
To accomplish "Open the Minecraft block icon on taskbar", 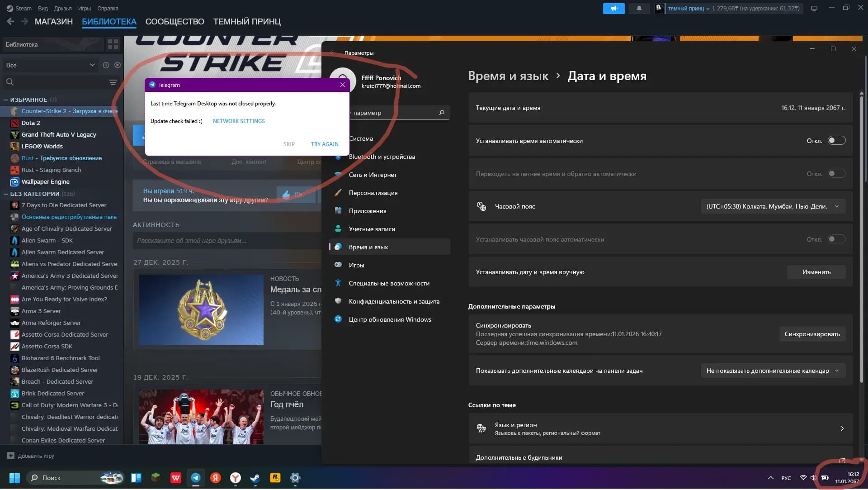I will click(x=156, y=478).
